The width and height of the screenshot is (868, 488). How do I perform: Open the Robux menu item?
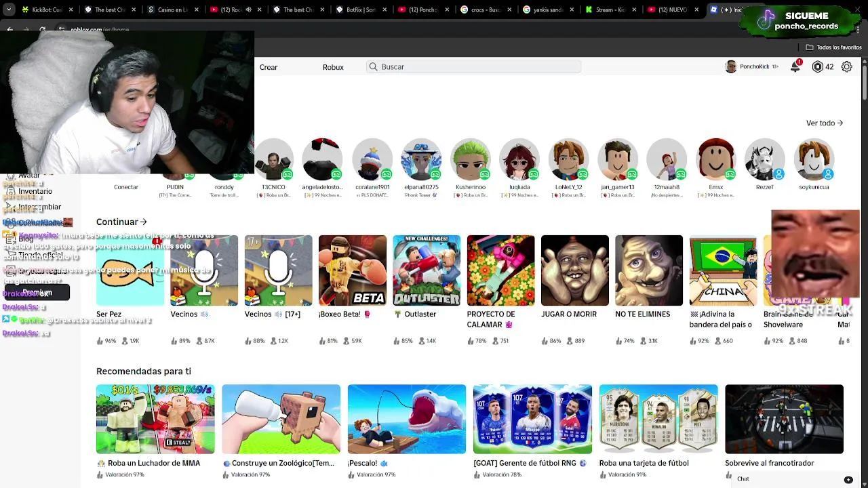point(333,67)
